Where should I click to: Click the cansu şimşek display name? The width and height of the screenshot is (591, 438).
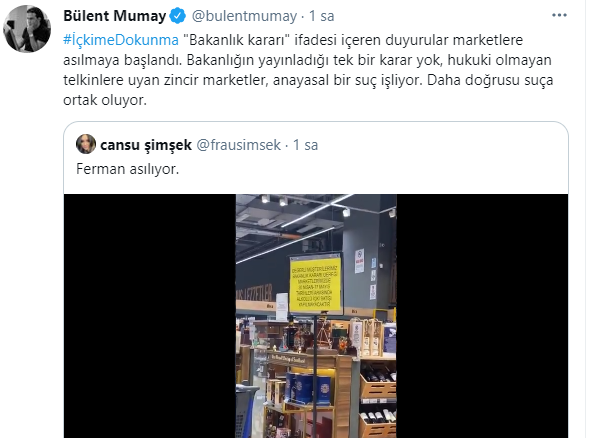click(x=146, y=145)
